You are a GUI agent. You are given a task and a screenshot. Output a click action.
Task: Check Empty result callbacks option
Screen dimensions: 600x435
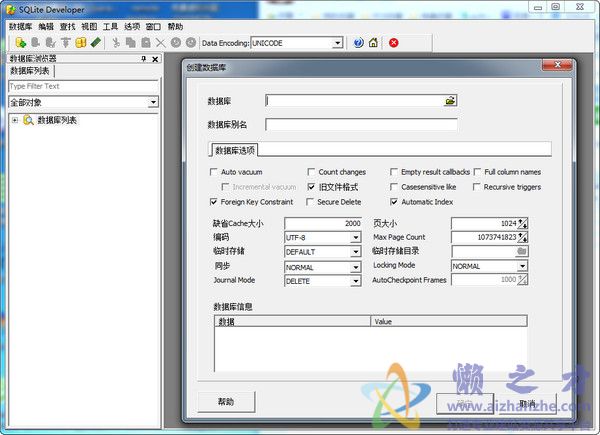pos(393,172)
